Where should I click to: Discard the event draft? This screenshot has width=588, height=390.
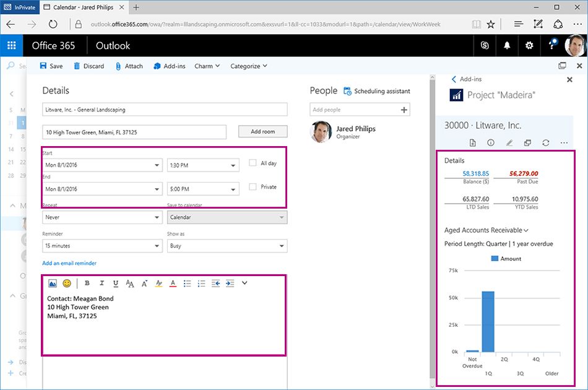point(89,66)
